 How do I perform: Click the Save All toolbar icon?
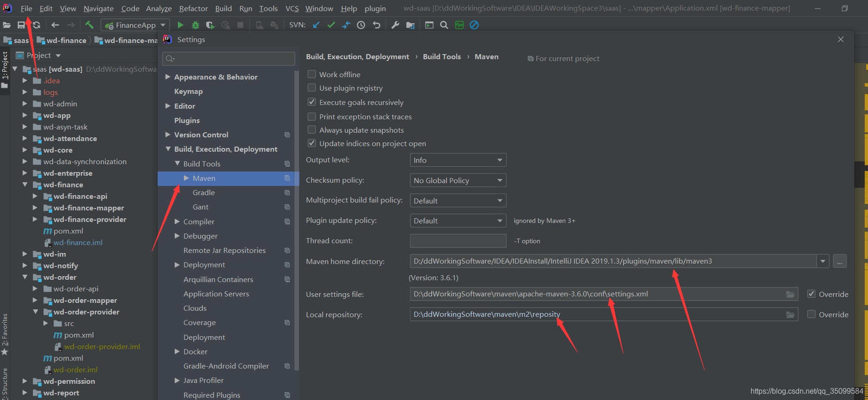pyautogui.click(x=21, y=25)
